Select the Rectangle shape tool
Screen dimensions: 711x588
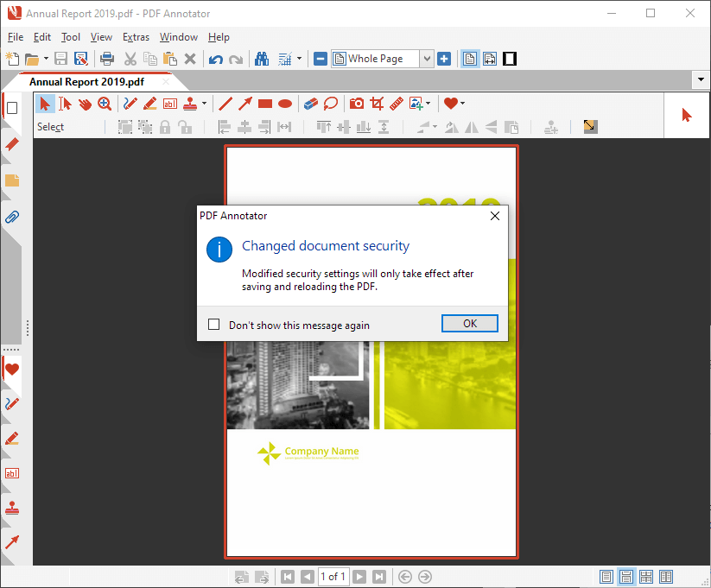pos(265,104)
